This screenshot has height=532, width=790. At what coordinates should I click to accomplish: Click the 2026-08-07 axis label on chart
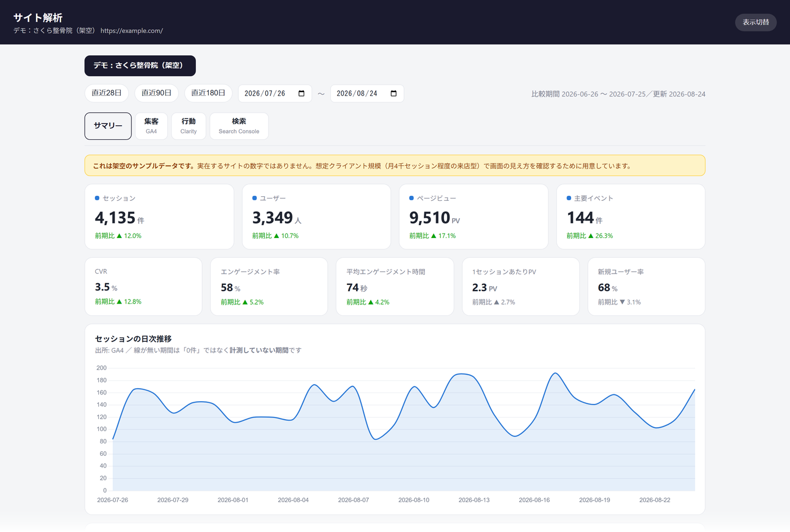click(x=353, y=500)
